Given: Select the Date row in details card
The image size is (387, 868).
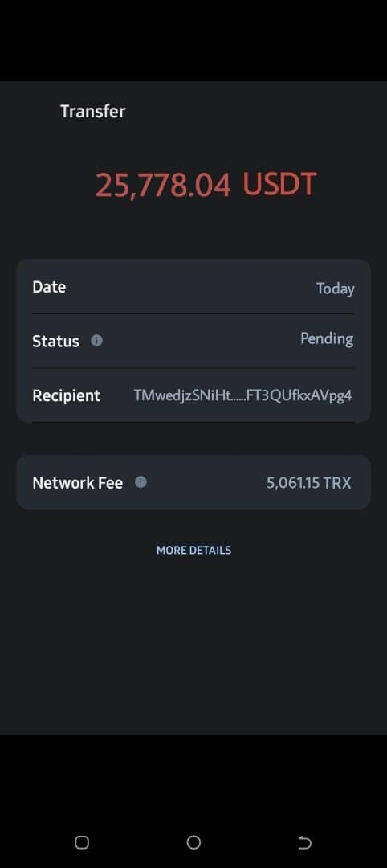Looking at the screenshot, I should click(x=193, y=287).
